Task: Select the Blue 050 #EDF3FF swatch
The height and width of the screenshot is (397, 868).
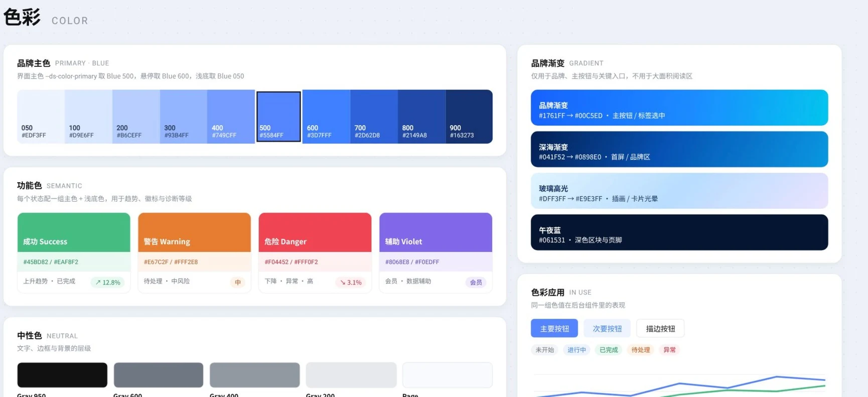Action: click(x=41, y=116)
